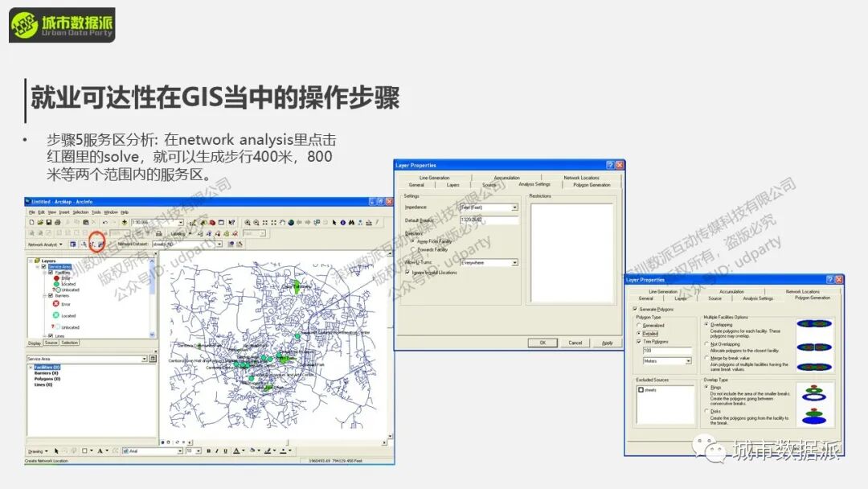Click the Zoom In magnifier tool
The height and width of the screenshot is (489, 868).
248,222
